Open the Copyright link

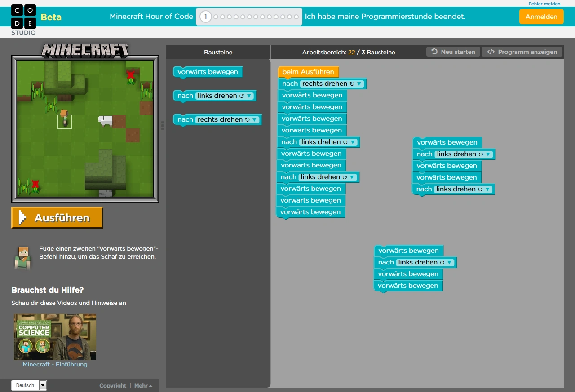pyautogui.click(x=113, y=386)
